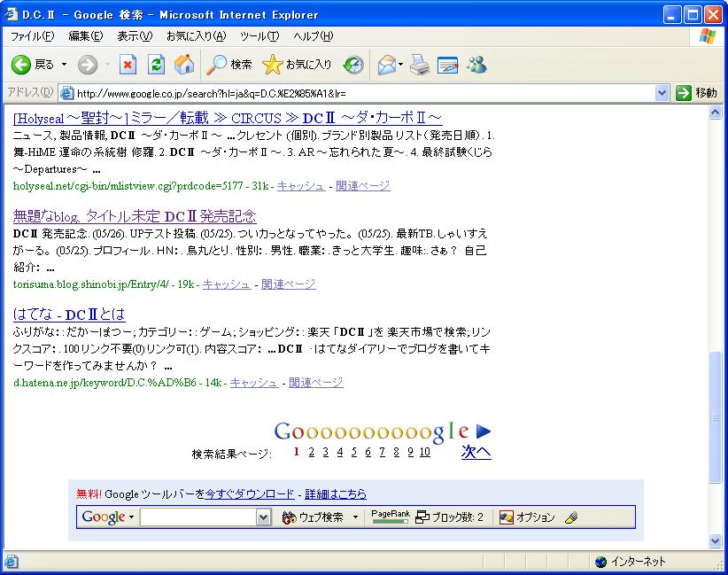728x575 pixels.
Task: Click the IE icon in title bar
Action: point(12,14)
